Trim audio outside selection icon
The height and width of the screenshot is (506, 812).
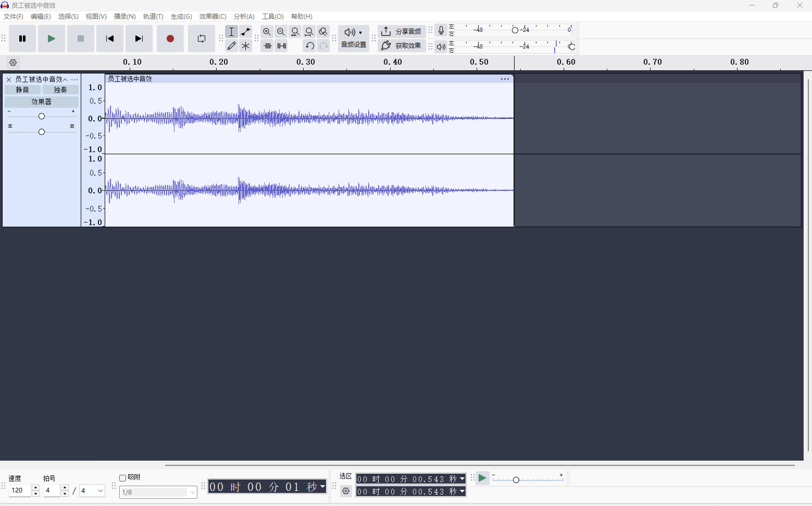click(267, 46)
